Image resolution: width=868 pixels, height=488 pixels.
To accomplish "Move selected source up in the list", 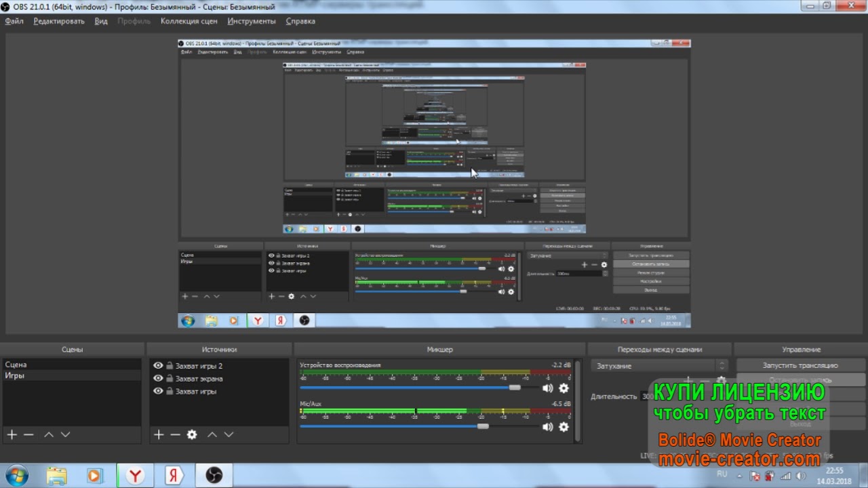I will 212,434.
